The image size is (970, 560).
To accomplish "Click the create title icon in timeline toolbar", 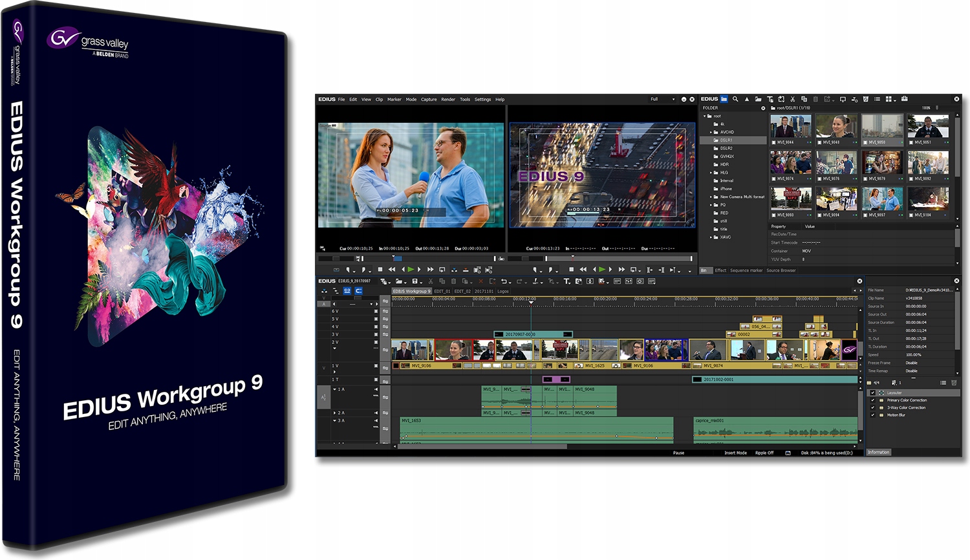I will coord(566,281).
